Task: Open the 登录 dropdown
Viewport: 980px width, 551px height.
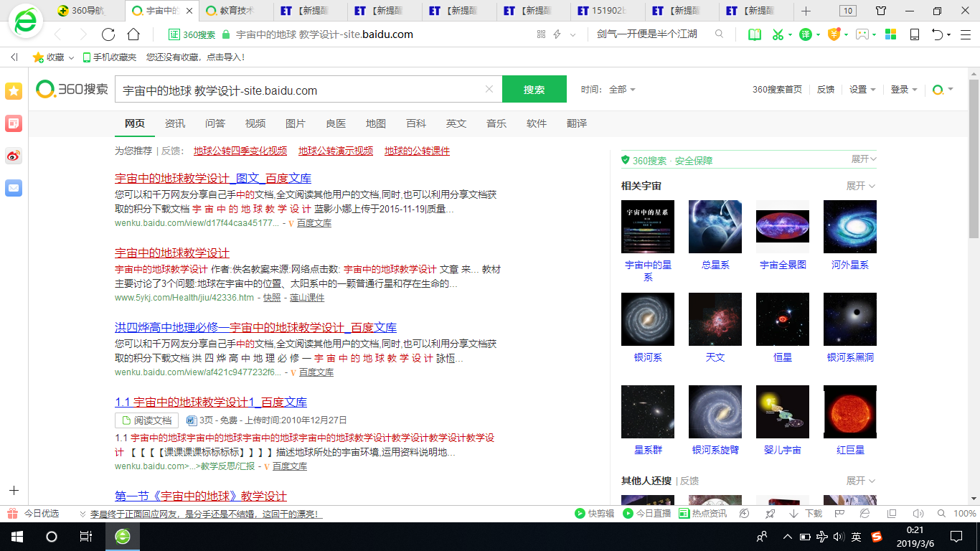Action: [x=904, y=90]
